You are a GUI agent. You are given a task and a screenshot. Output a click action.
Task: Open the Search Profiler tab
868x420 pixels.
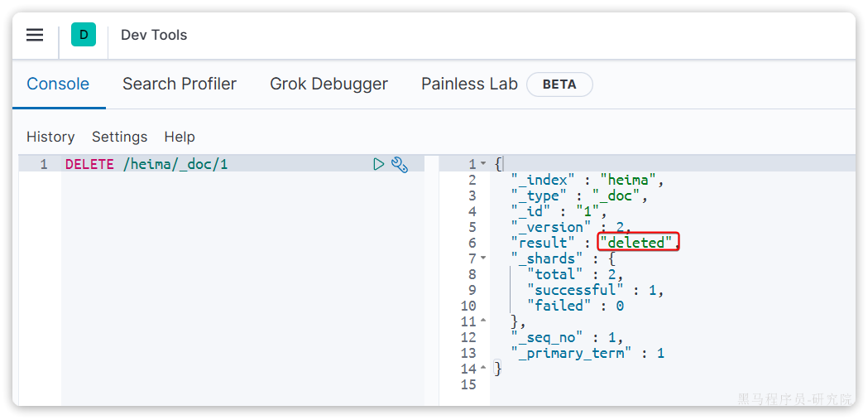(180, 84)
